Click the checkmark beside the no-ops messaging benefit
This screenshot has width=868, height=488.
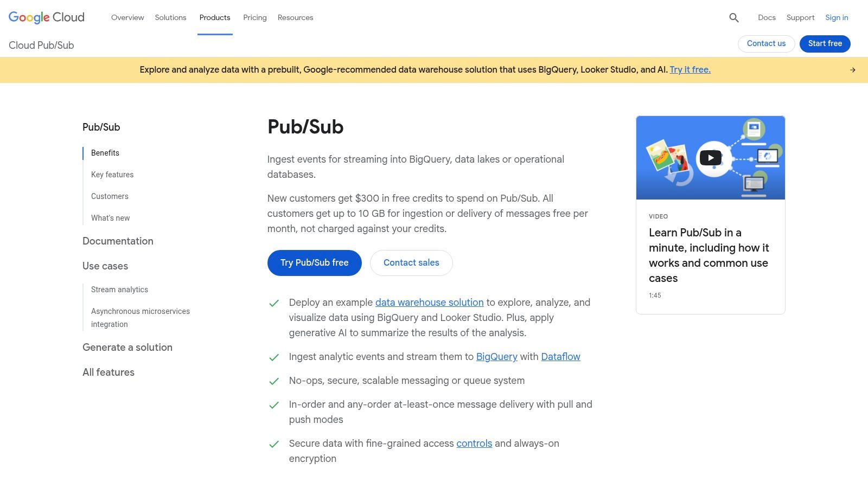(x=275, y=381)
